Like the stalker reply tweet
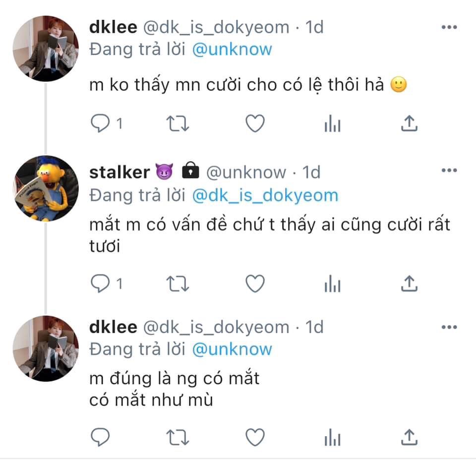This screenshot has width=476, height=460. 255,284
